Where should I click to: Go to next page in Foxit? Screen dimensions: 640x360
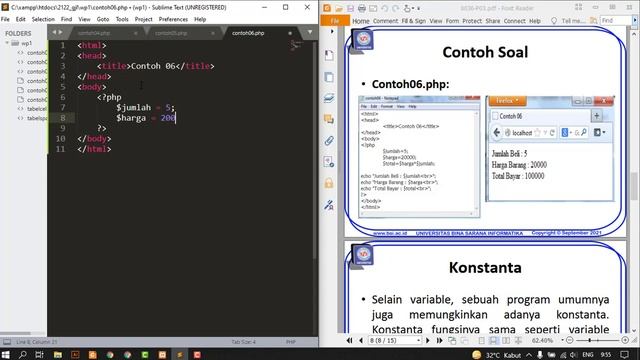tap(428, 340)
